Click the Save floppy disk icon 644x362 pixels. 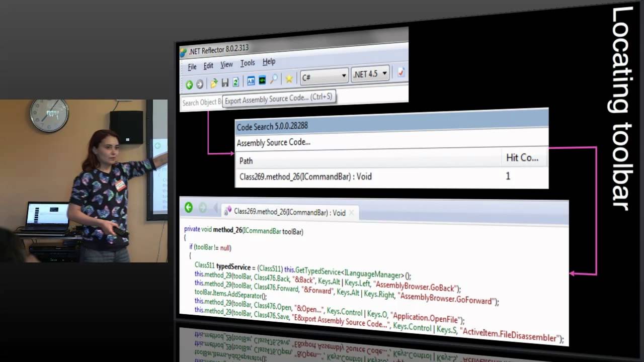225,83
